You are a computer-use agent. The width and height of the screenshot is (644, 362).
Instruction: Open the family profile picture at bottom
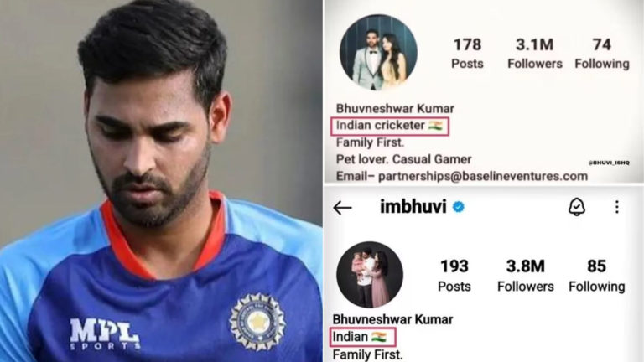click(370, 275)
